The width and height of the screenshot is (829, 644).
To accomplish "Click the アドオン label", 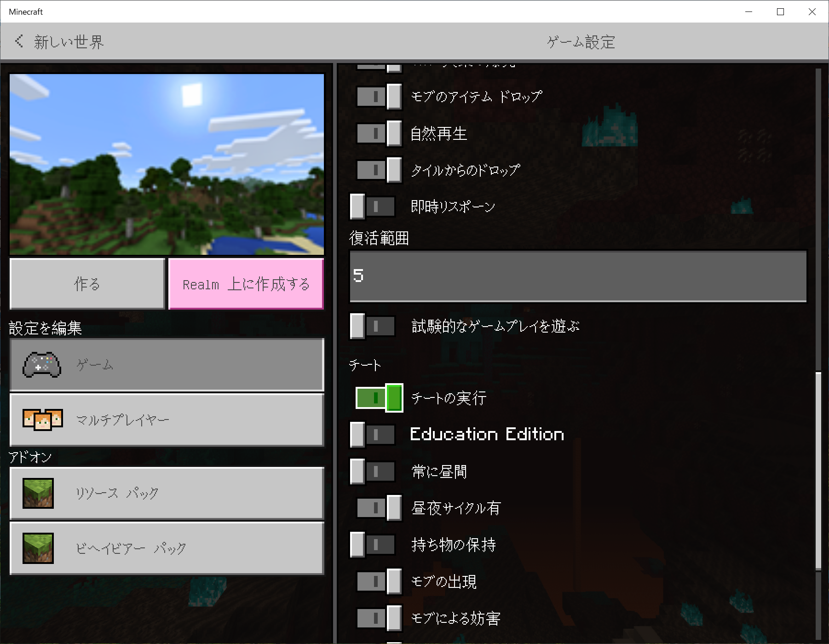I will 30,457.
